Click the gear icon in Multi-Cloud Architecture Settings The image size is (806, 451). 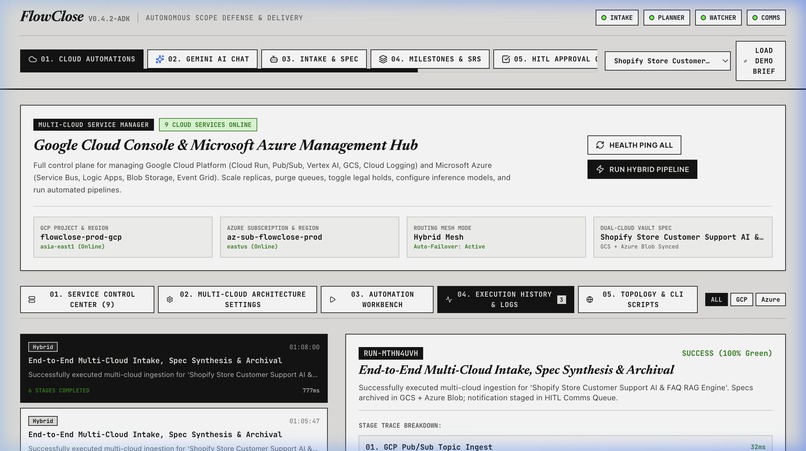pyautogui.click(x=170, y=299)
